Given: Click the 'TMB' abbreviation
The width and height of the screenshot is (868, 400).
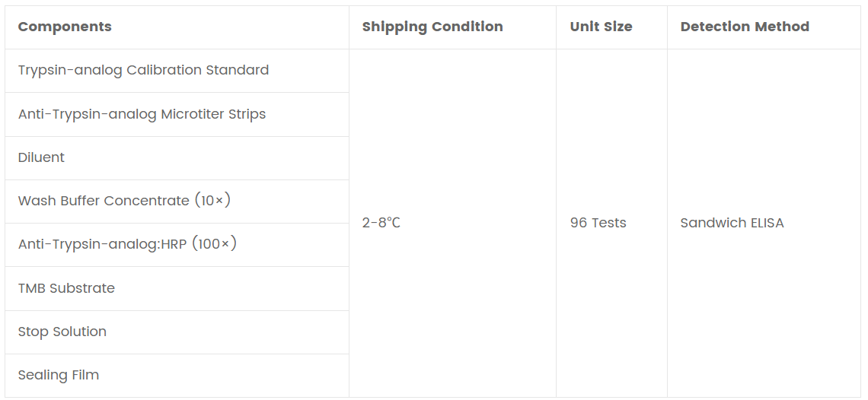Looking at the screenshot, I should pos(32,288).
